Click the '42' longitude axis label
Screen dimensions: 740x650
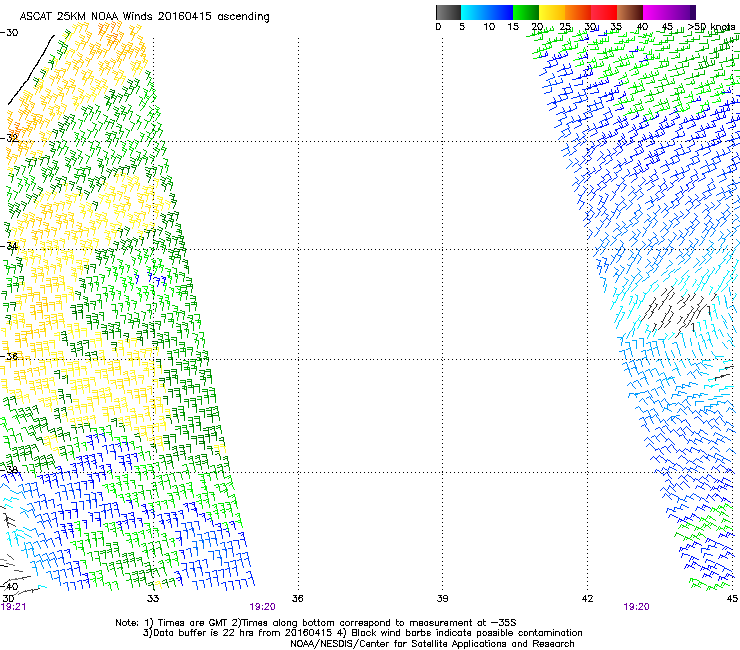[587, 599]
